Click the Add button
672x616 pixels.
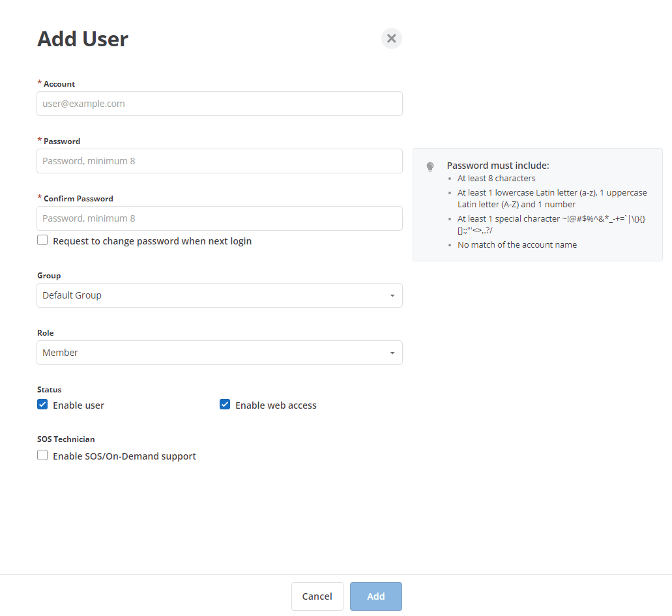pos(376,596)
